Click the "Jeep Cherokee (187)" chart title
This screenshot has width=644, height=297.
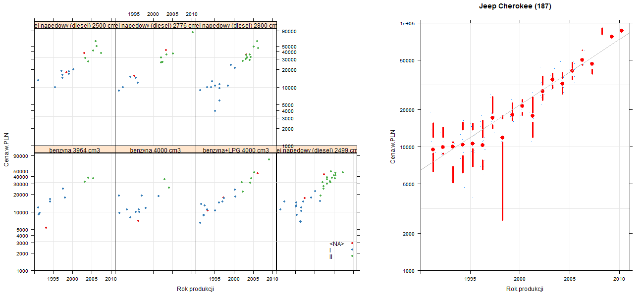point(515,6)
